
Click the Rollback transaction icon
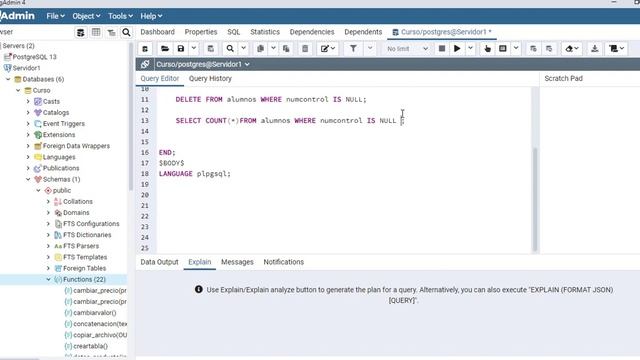pos(549,49)
